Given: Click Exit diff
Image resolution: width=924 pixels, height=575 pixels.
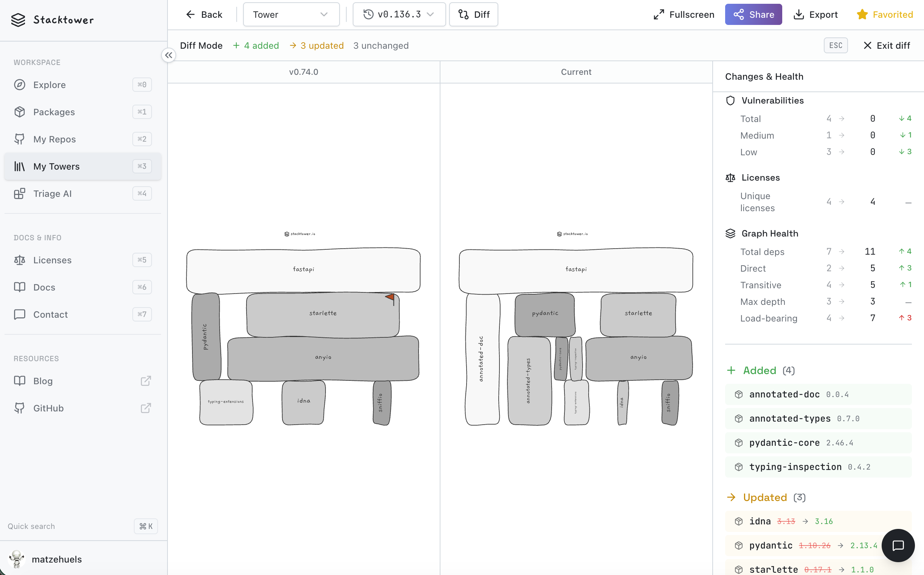Looking at the screenshot, I should coord(886,46).
